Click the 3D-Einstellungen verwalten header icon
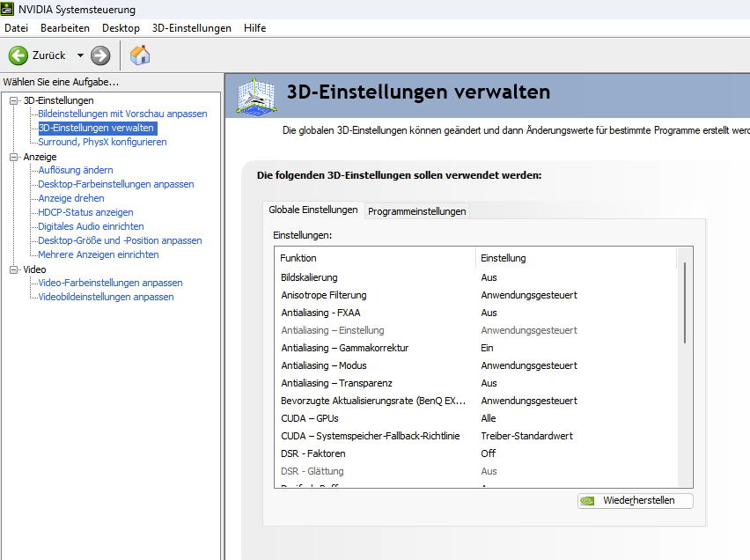The width and height of the screenshot is (750, 560). (x=257, y=96)
